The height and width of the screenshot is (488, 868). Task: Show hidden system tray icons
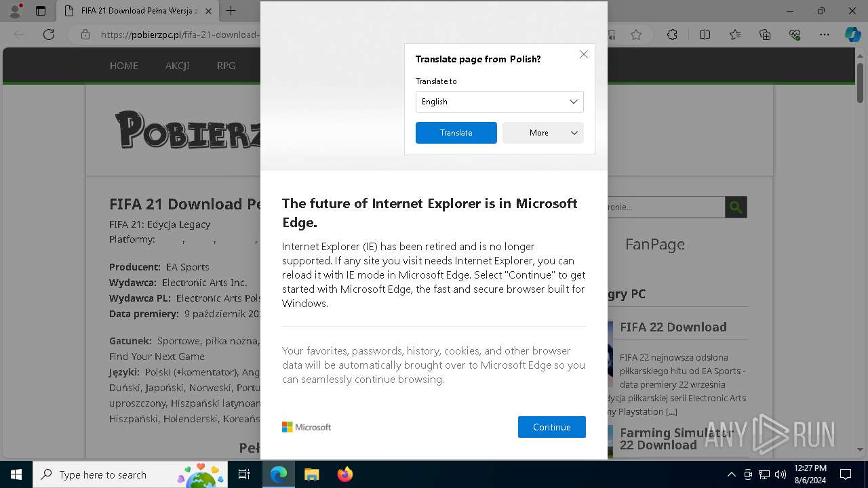[731, 474]
